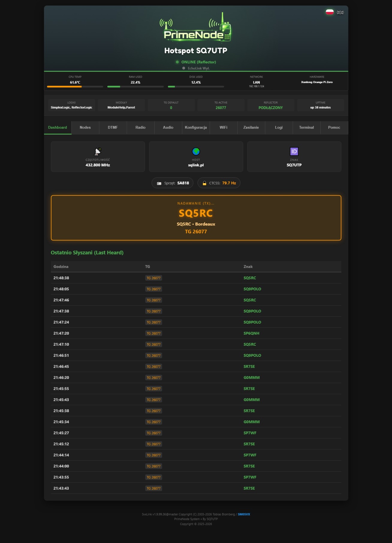Click the TG Active 26077 status card
The width and height of the screenshot is (392, 543).
click(221, 105)
